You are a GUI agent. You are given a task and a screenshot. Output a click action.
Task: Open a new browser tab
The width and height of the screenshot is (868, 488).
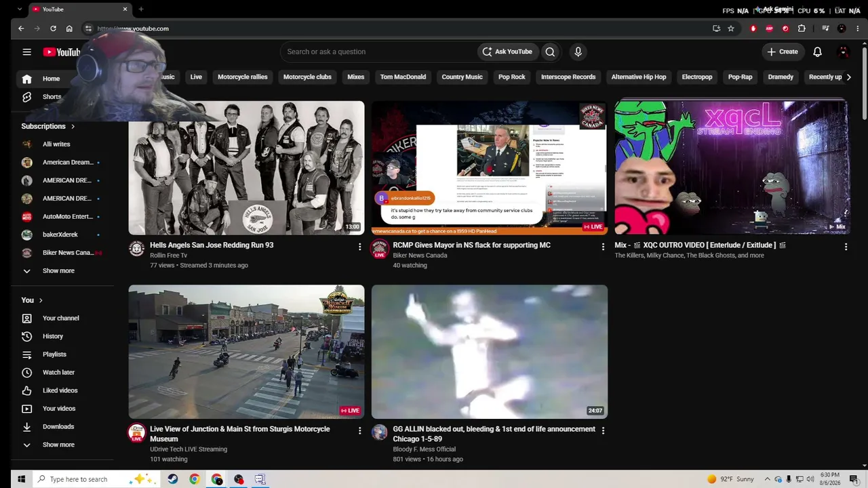tap(141, 9)
